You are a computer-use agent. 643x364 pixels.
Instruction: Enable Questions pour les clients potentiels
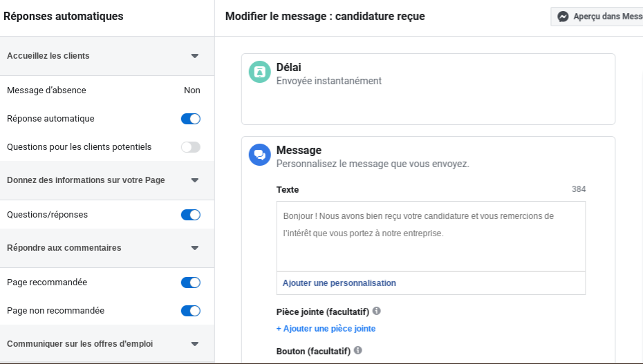pyautogui.click(x=191, y=147)
